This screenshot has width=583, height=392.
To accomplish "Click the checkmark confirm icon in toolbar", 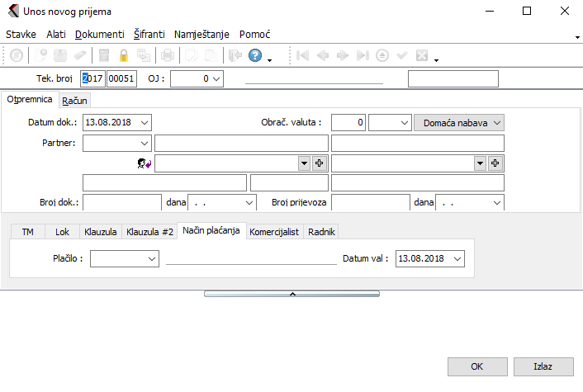I will click(x=402, y=55).
